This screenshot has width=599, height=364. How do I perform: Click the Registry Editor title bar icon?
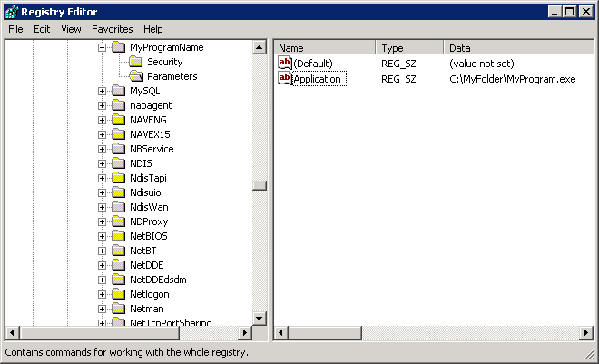pyautogui.click(x=11, y=11)
